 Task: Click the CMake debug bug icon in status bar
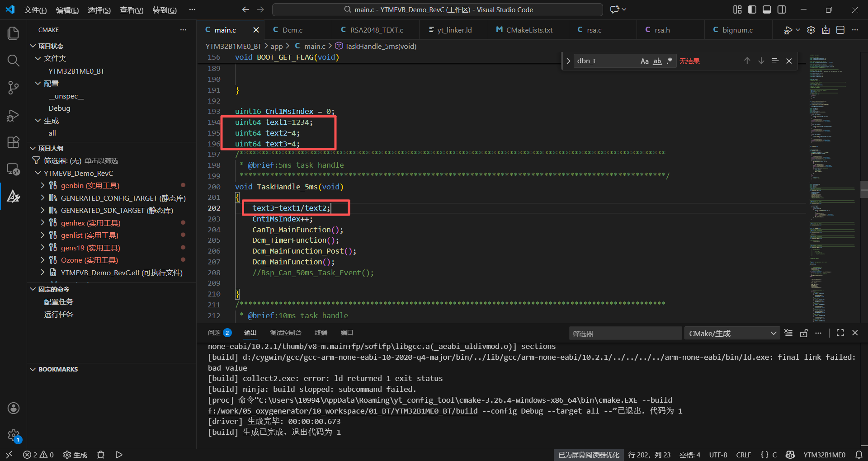click(101, 455)
